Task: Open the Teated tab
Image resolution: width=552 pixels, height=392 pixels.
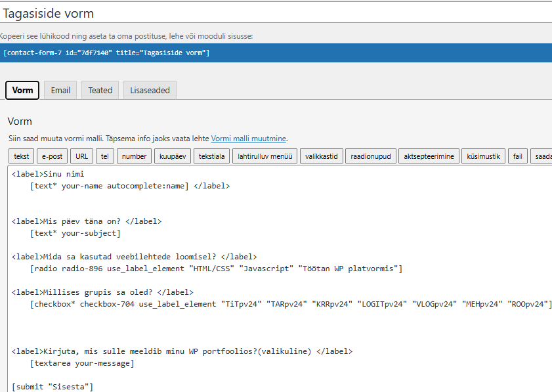Action: click(x=100, y=91)
